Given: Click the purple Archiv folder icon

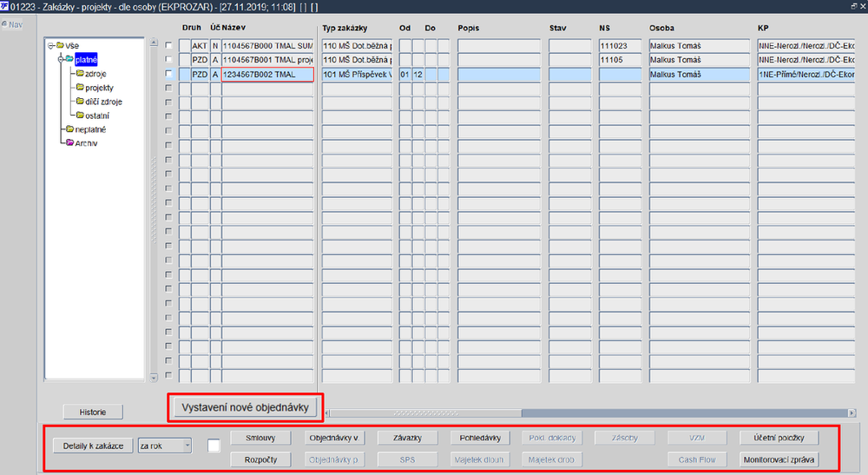Looking at the screenshot, I should tap(69, 142).
